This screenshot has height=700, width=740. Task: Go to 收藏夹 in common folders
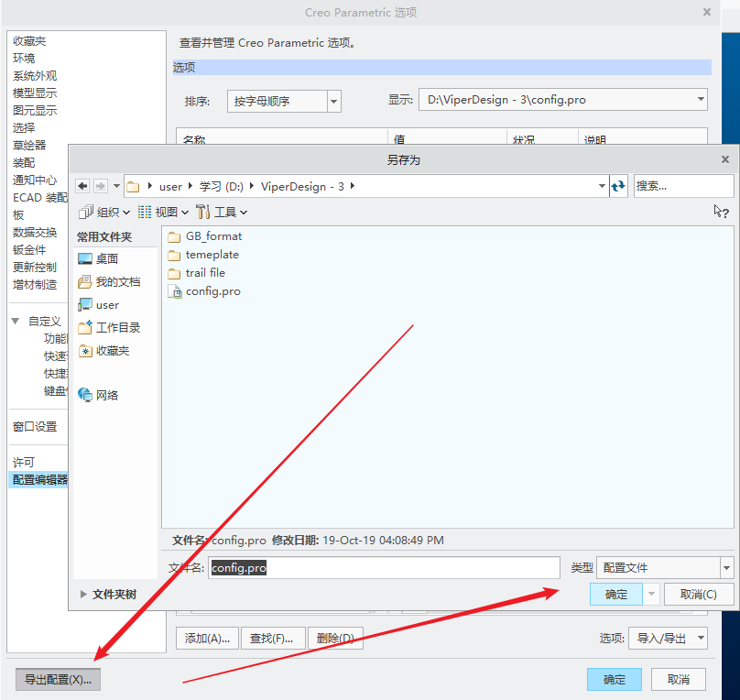tap(103, 351)
